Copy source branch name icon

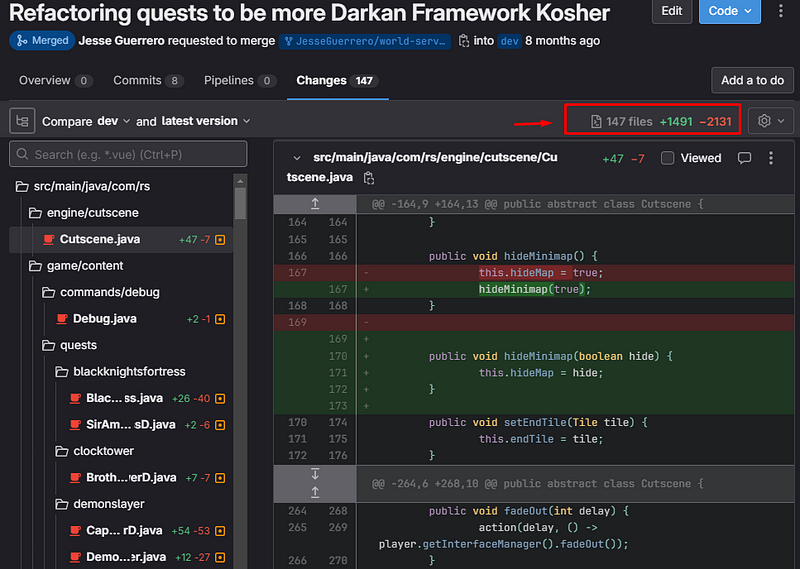click(x=463, y=41)
